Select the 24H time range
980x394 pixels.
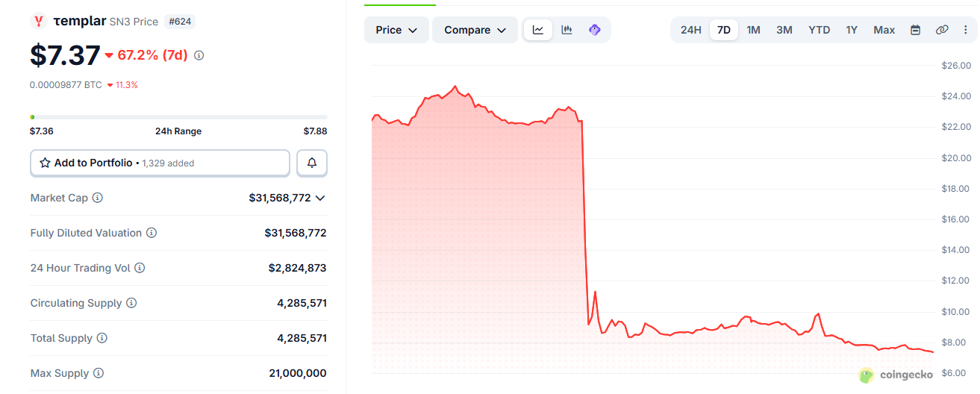(x=690, y=30)
